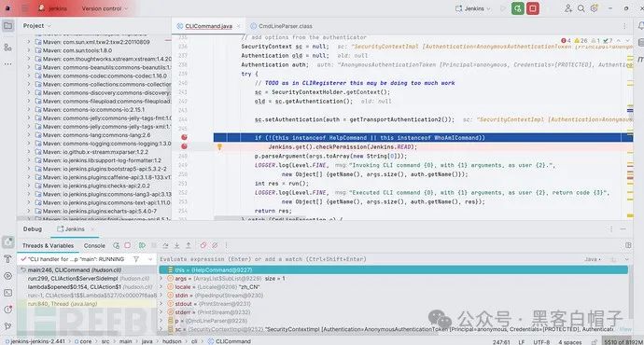Expand Maven: commons-lang:commons-lang:2.6 node
This screenshot has height=345, width=644.
[x=29, y=135]
